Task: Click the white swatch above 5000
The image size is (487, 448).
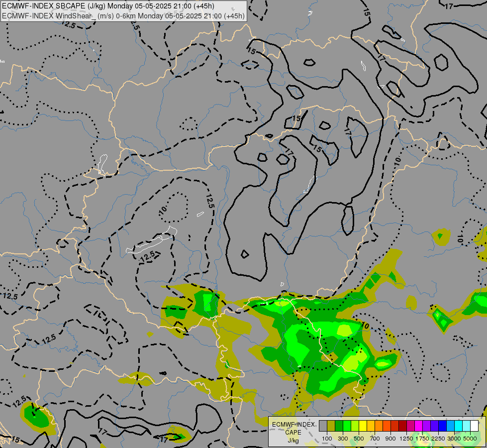Action: pos(475,426)
